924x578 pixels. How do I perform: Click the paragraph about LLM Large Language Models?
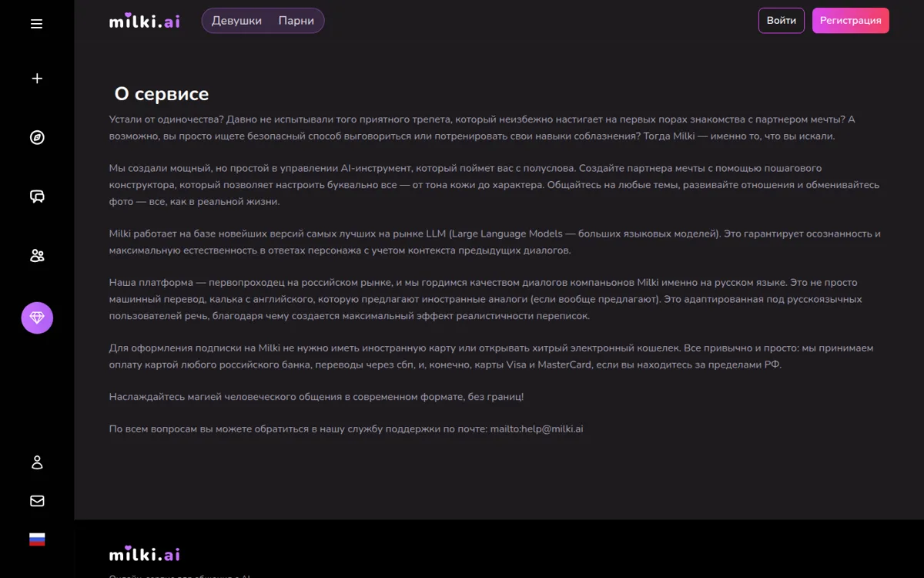pyautogui.click(x=494, y=242)
